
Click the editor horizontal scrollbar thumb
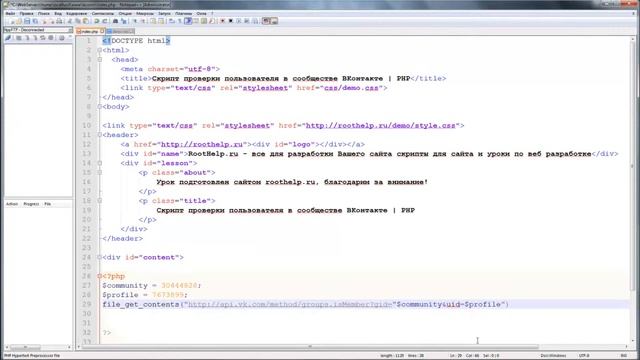point(310,347)
